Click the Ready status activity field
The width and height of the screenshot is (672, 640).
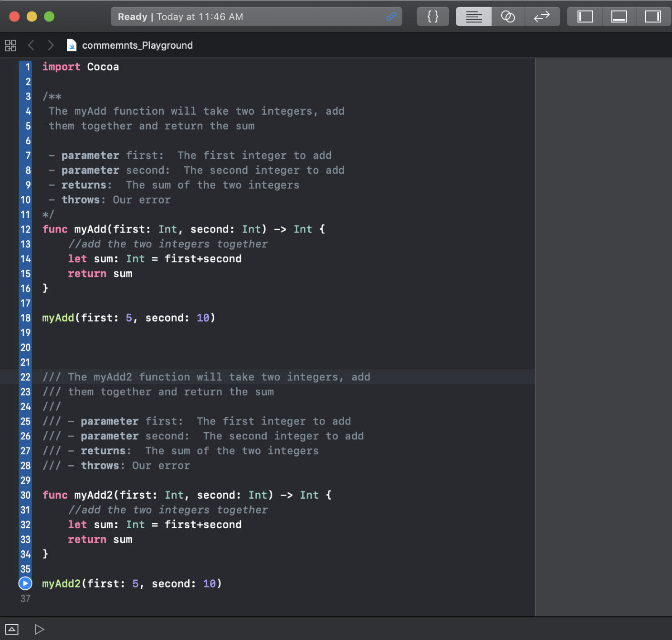point(256,17)
